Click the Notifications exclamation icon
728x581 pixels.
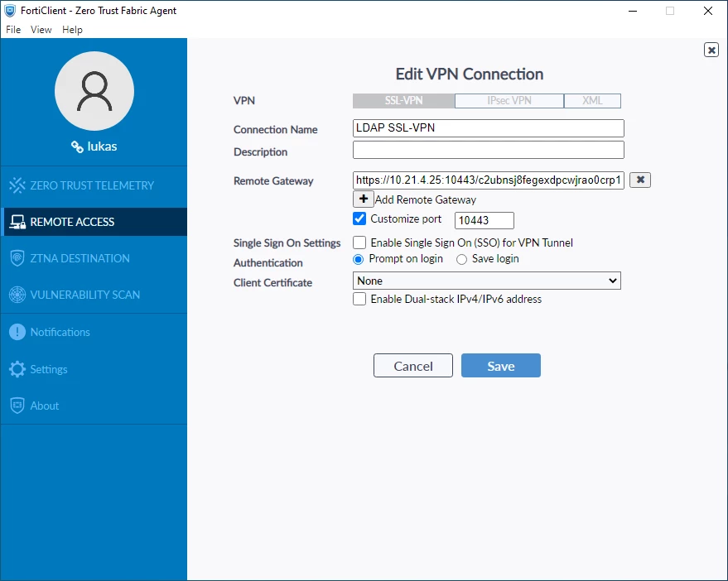point(17,332)
